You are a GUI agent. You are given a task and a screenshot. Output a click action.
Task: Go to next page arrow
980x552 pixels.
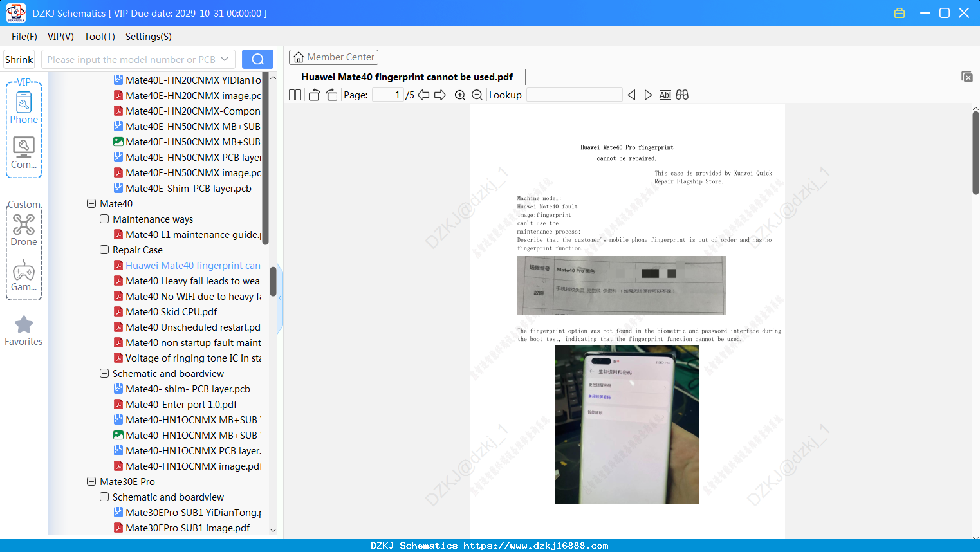440,95
